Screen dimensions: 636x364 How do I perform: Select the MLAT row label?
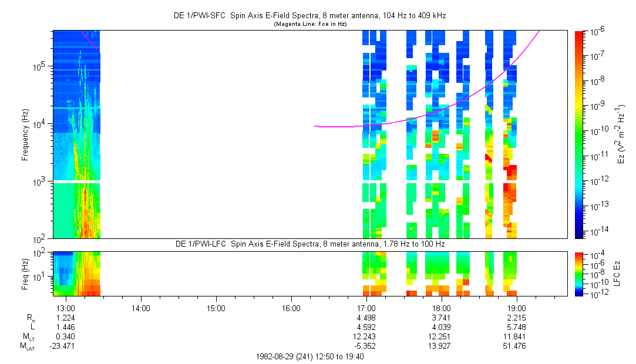27,346
